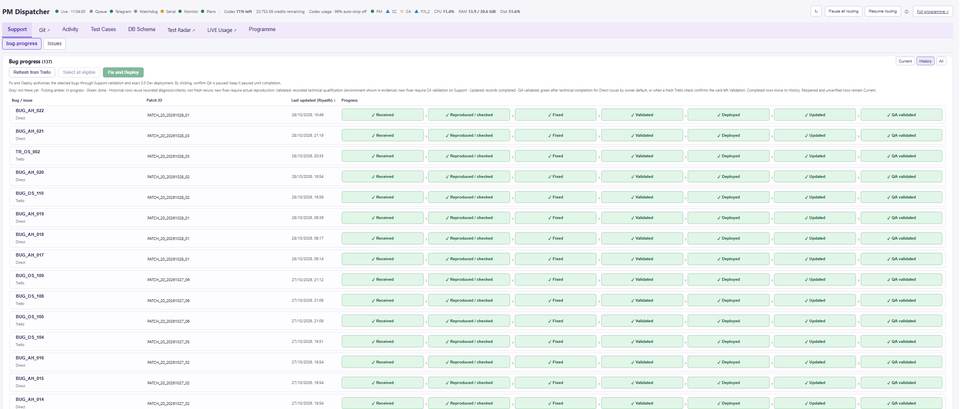Select bug row BUG_AH_018
Screen dimensions: 960x409
point(479,238)
